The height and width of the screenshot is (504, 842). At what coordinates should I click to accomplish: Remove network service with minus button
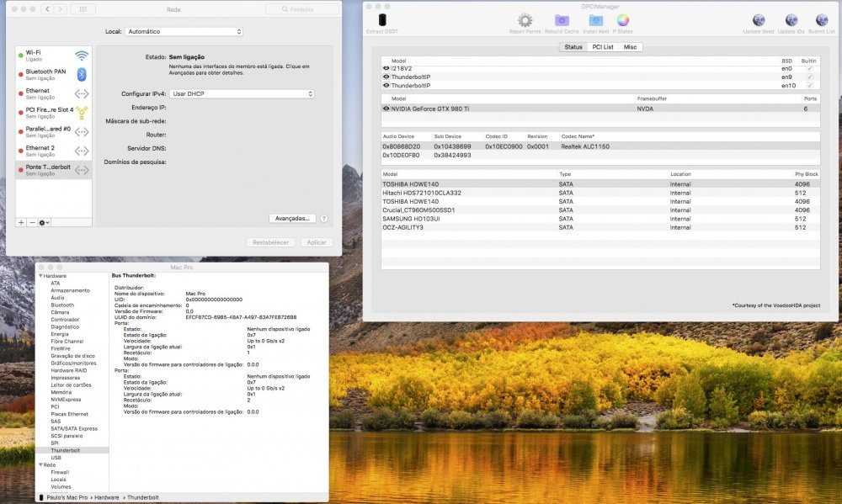32,222
